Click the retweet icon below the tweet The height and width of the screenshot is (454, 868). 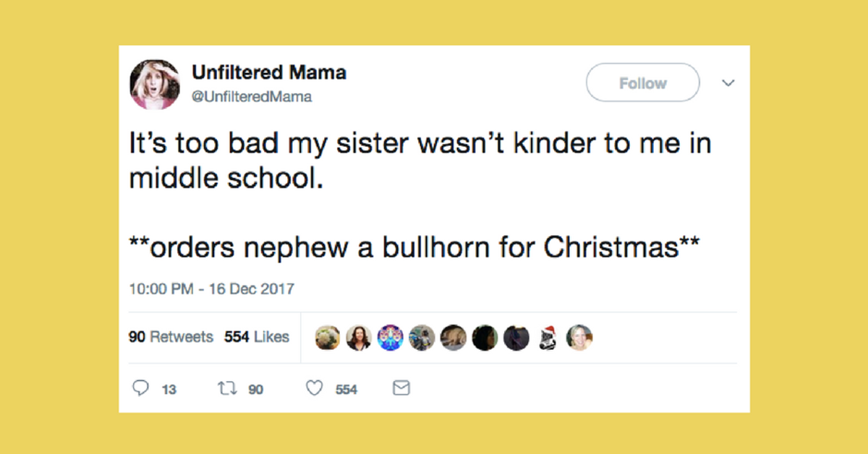click(228, 388)
